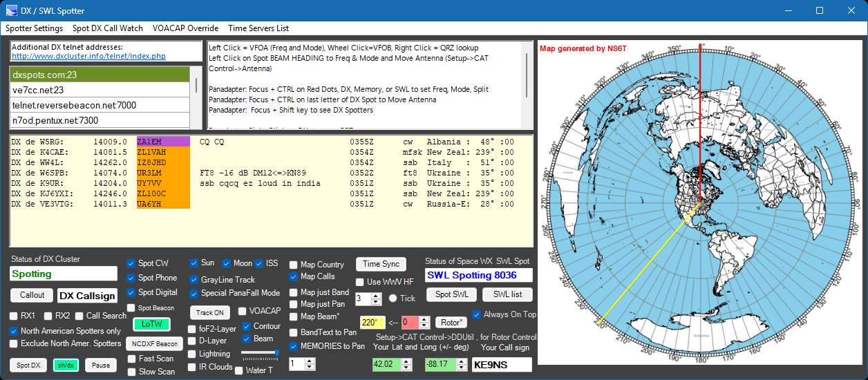This screenshot has height=380, width=868.
Task: Click the slider below the Beam checkbox
Action: pyautogui.click(x=260, y=353)
